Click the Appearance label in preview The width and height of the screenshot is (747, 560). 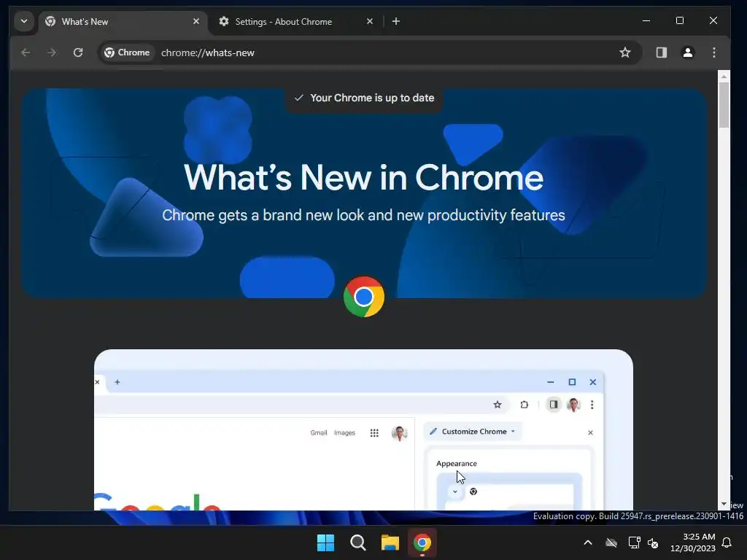[457, 463]
